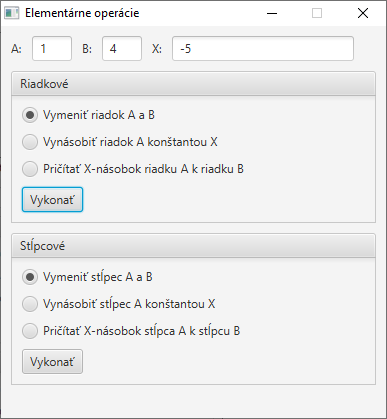Screen dimensions: 387x419
Task: Click the X: label text
Action: pos(157,49)
